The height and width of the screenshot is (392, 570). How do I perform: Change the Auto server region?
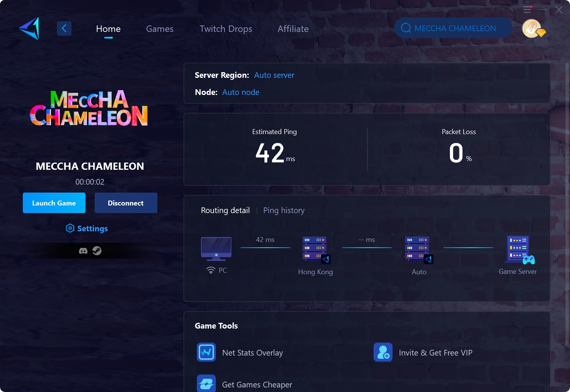[x=274, y=75]
